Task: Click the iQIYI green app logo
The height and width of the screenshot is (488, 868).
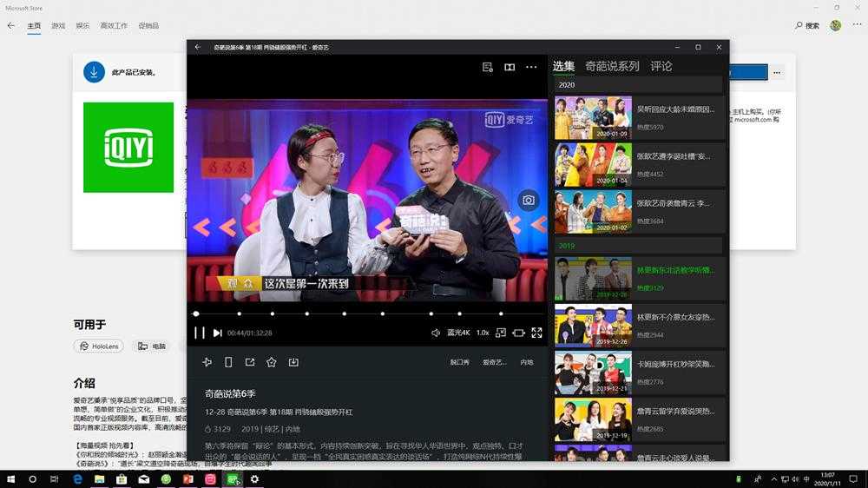Action: pos(128,148)
